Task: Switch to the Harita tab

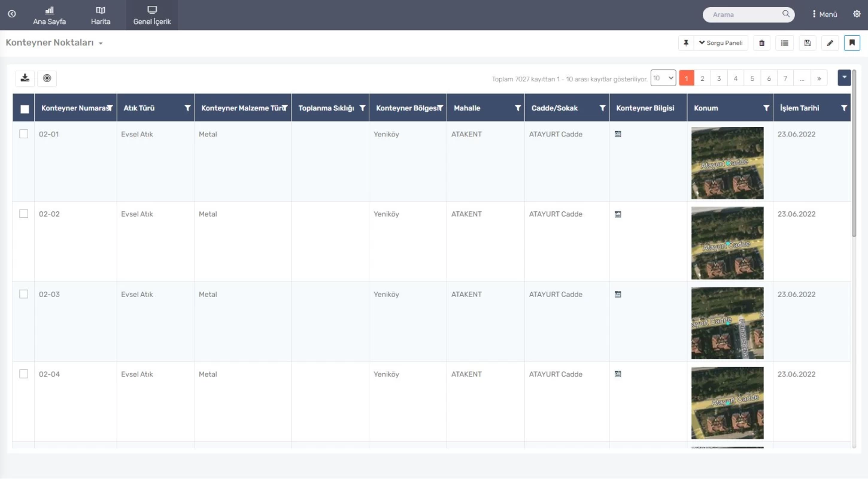Action: pyautogui.click(x=101, y=16)
